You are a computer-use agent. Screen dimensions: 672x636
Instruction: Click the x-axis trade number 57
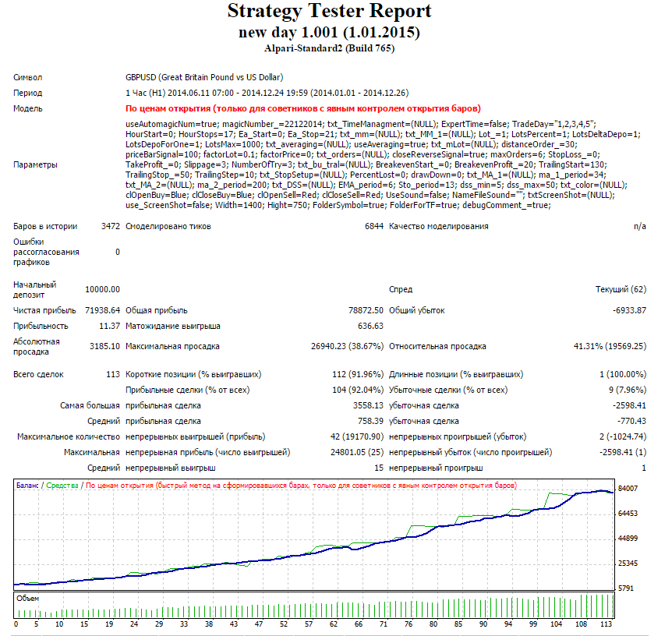tap(309, 624)
